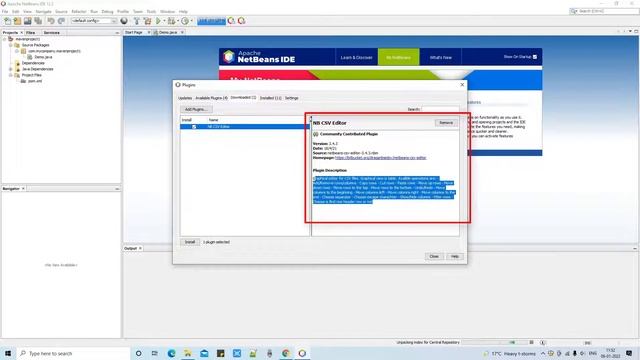
Task: Click the NetBeans icon in the taskbar
Action: pyautogui.click(x=302, y=353)
